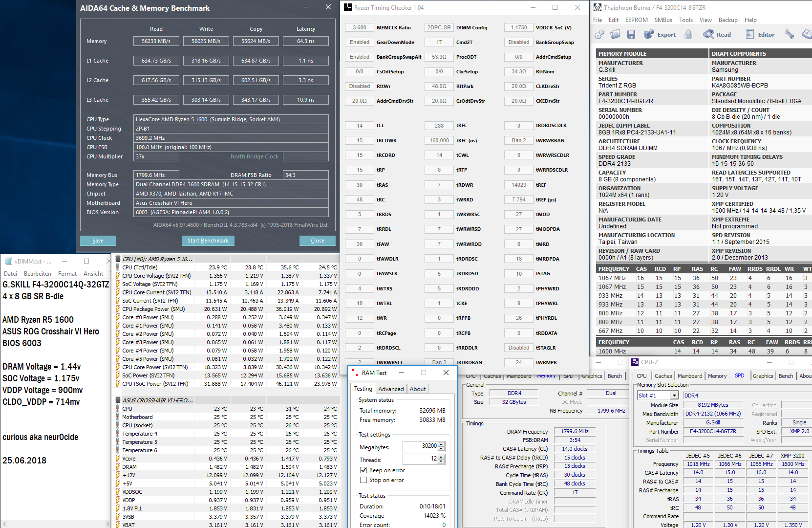Image resolution: width=812 pixels, height=528 pixels.
Task: Click the Memory Read cell '56233 MB/s'
Action: click(x=156, y=41)
